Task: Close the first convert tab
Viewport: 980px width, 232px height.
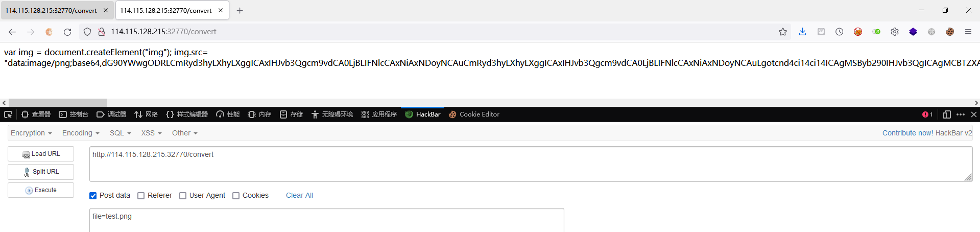Action: tap(106, 10)
